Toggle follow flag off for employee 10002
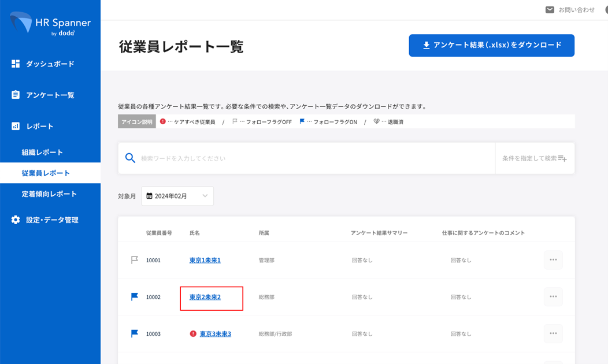 [x=135, y=297]
